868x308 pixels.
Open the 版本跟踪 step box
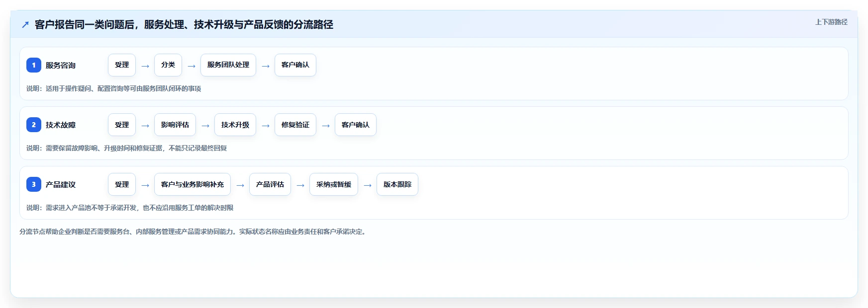pos(397,184)
